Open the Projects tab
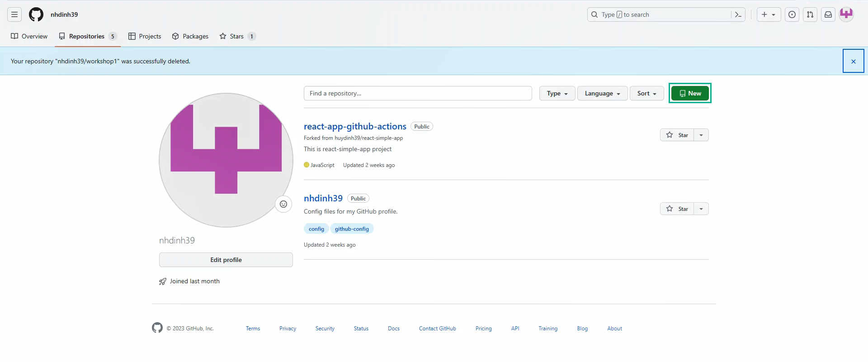Viewport: 868px width, 362px height. [x=145, y=36]
